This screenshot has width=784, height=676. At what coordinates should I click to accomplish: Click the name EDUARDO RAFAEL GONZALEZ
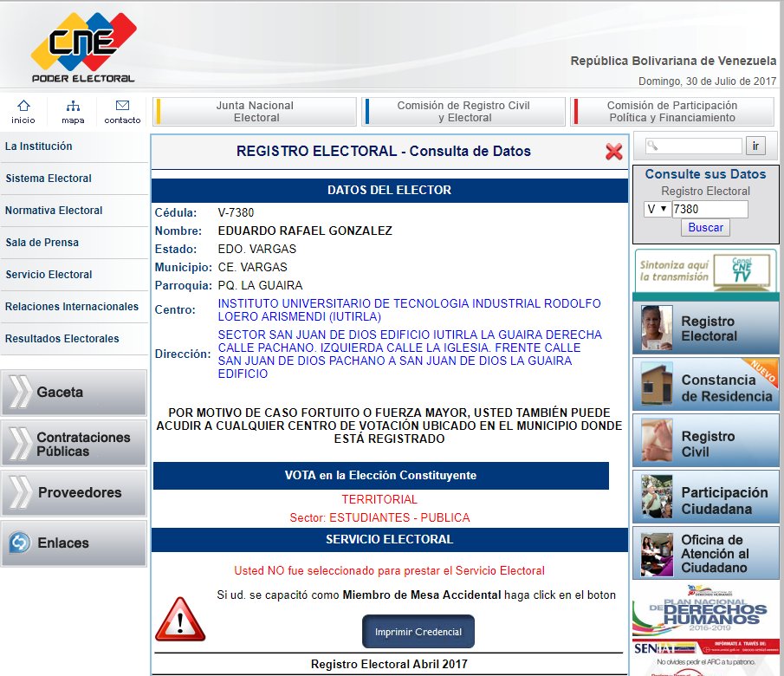(305, 231)
